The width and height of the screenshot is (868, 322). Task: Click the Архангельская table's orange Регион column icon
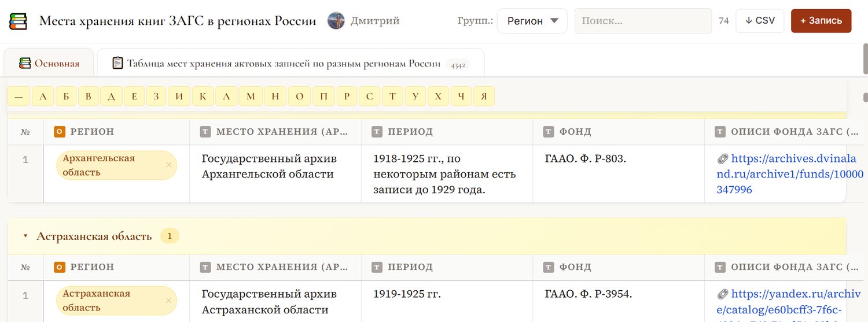coord(59,132)
